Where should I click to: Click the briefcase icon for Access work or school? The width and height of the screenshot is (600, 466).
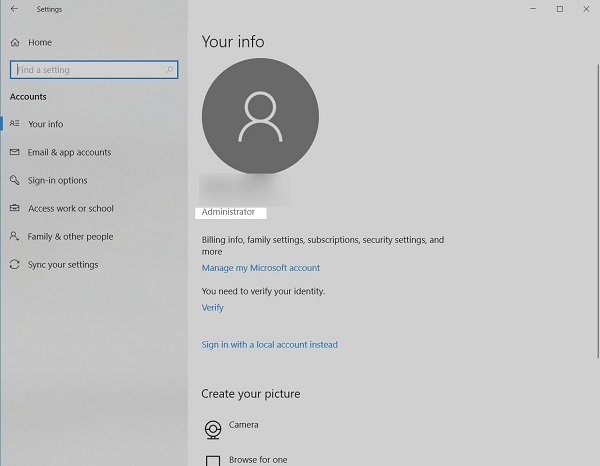coord(15,209)
